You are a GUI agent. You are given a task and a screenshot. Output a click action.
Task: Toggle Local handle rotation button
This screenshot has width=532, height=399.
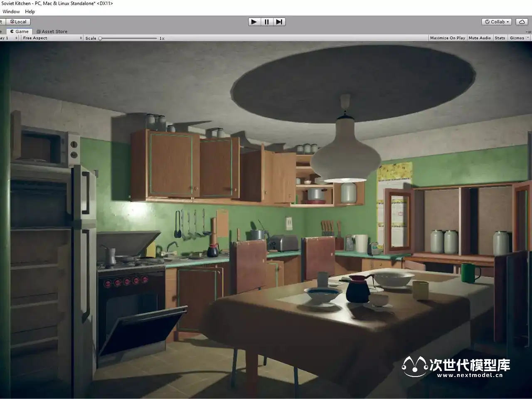pyautogui.click(x=17, y=22)
